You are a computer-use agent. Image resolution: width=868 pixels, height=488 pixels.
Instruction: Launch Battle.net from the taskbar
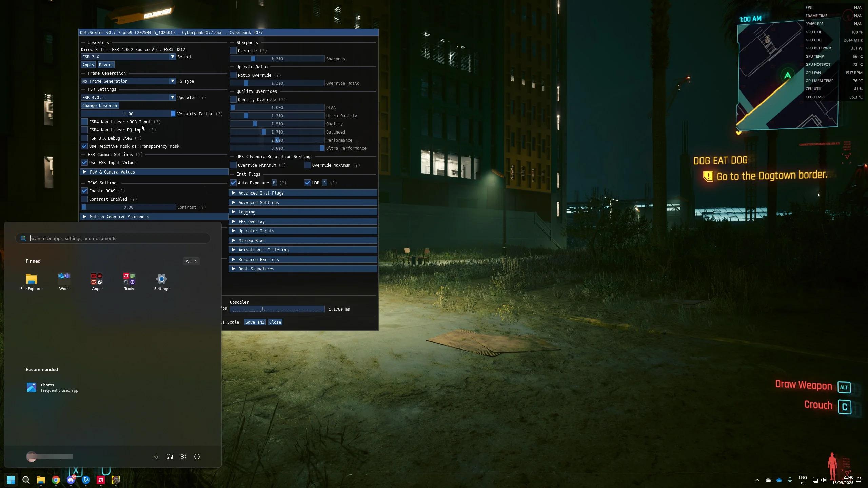(x=86, y=480)
